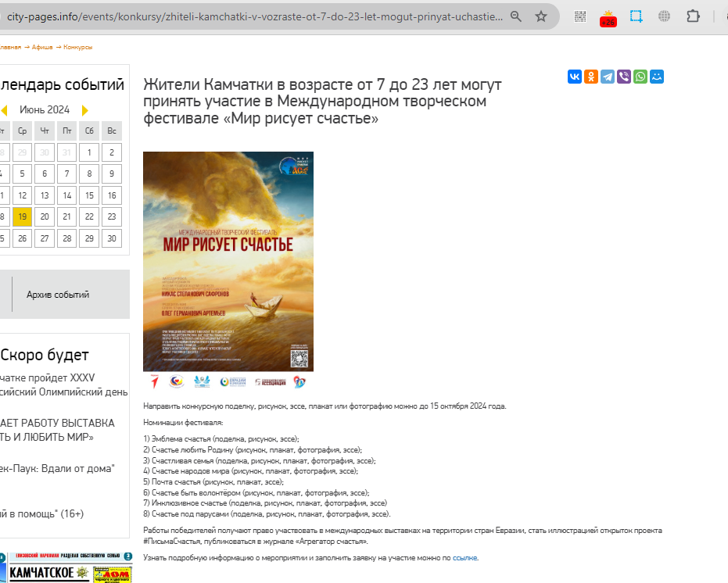This screenshot has height=583, width=728.
Task: Go to previous month in calendar
Action: click(4, 110)
